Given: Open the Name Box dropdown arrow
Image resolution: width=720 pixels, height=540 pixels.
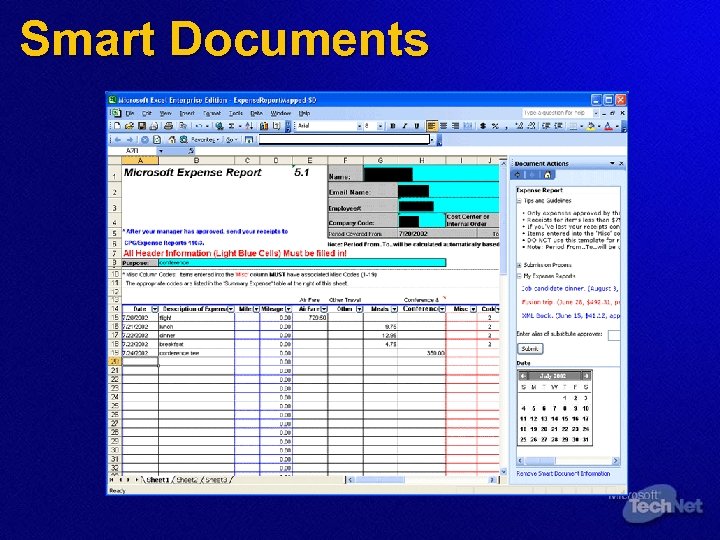Looking at the screenshot, I should (x=161, y=151).
